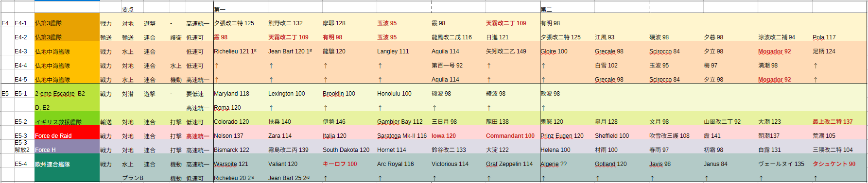Viewport: 868px width, 183px height.
Task: Select the Maryland 118 cell
Action: (x=241, y=94)
